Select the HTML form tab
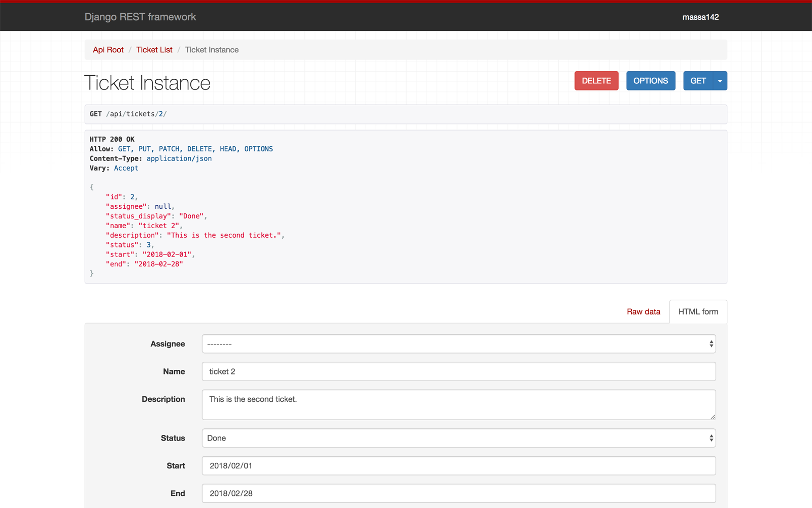This screenshot has width=812, height=508. [698, 311]
